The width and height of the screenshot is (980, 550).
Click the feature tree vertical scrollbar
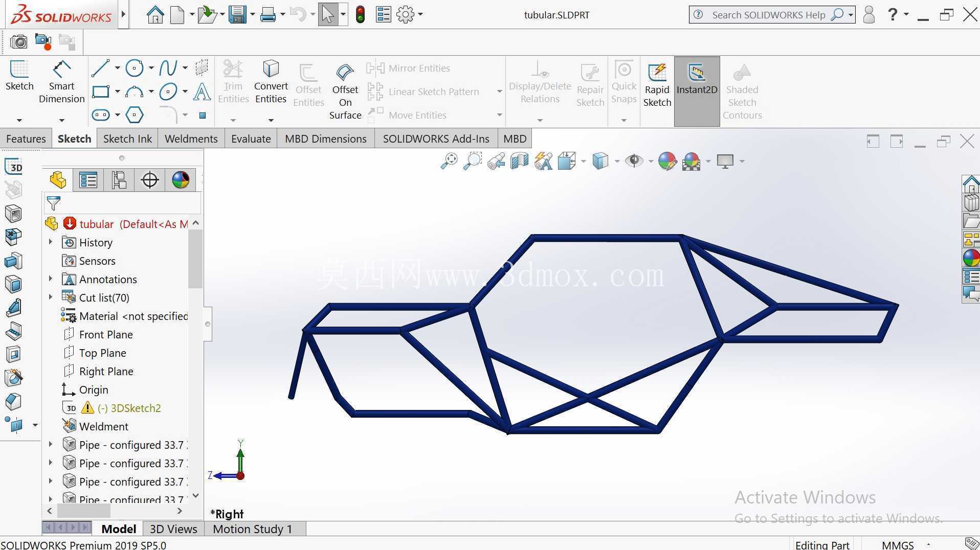tap(195, 259)
